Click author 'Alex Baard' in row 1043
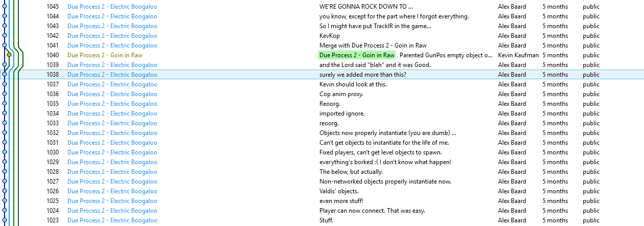This screenshot has height=226, width=644. (x=512, y=26)
